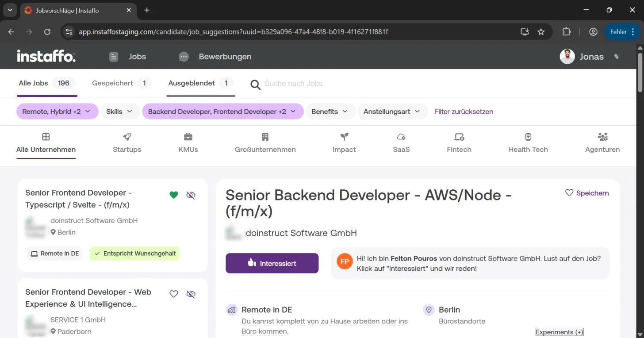Unsave the Typescript / Svelte job heart
Image resolution: width=644 pixels, height=338 pixels.
tap(174, 195)
